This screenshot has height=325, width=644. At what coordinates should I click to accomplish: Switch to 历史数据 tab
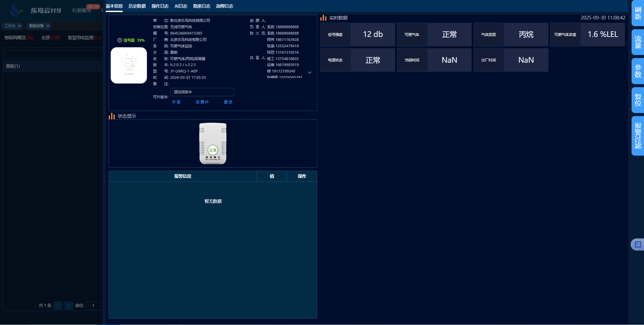tap(137, 6)
